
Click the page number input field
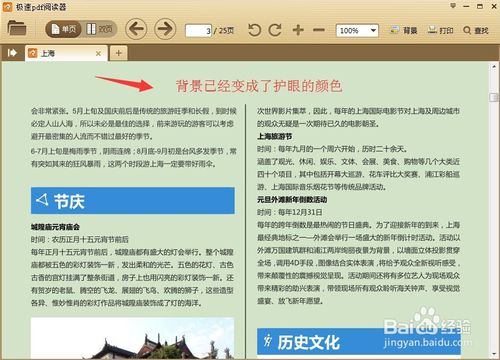(198, 31)
